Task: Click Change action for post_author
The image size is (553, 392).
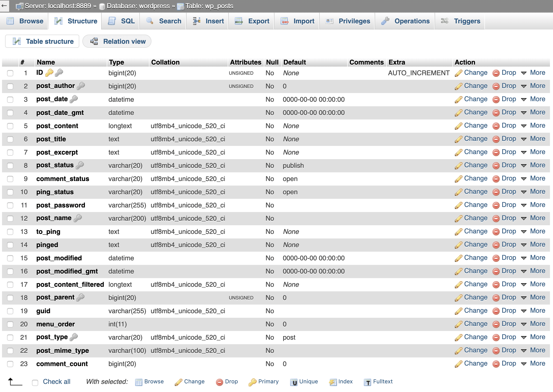Action: click(472, 86)
